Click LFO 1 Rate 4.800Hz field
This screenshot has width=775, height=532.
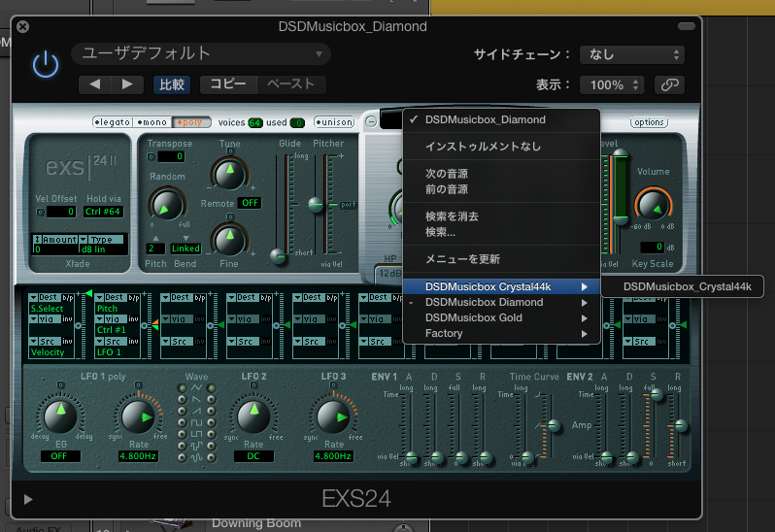pos(138,456)
